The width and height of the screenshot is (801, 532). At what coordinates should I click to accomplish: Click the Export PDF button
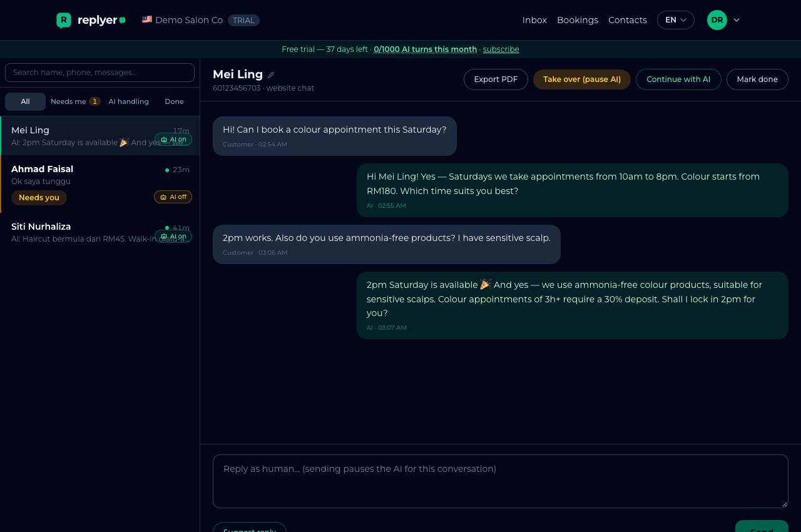point(496,79)
